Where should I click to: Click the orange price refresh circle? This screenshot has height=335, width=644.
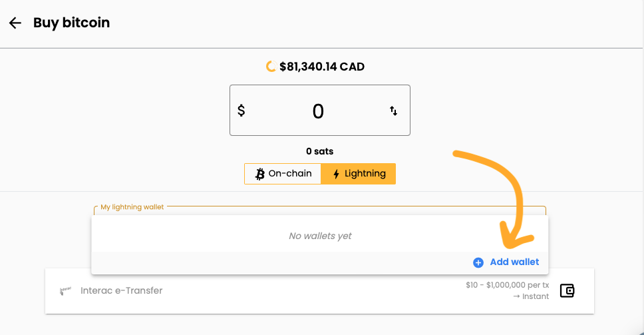point(271,66)
